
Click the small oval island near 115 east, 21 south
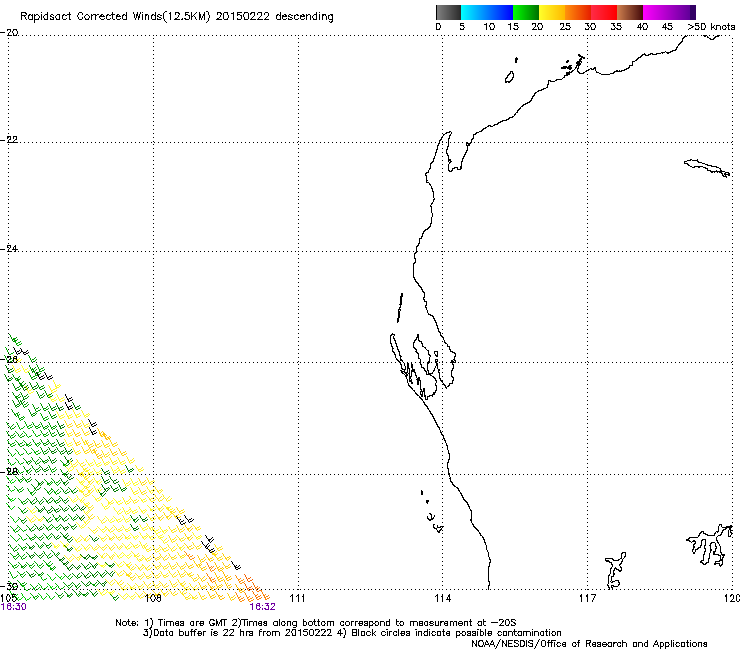(509, 77)
